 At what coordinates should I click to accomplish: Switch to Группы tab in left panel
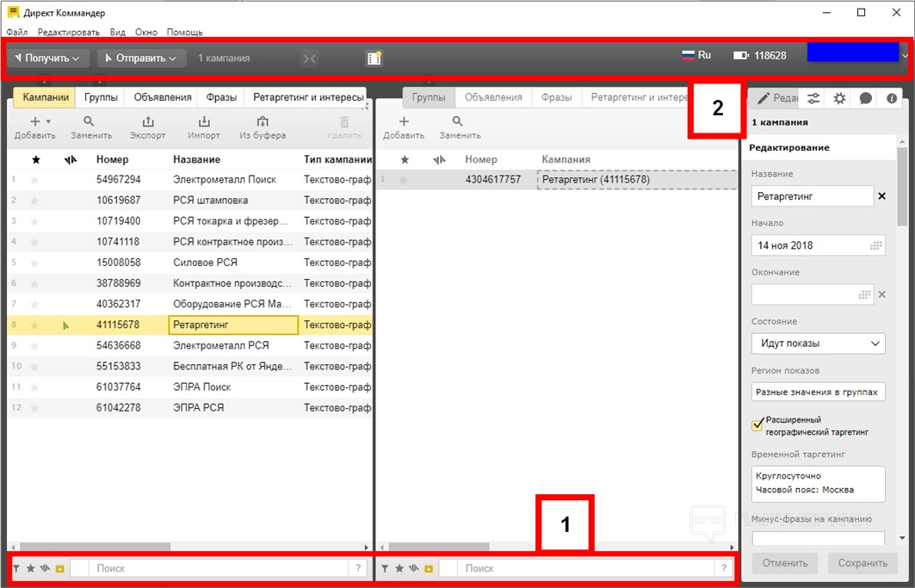[101, 97]
